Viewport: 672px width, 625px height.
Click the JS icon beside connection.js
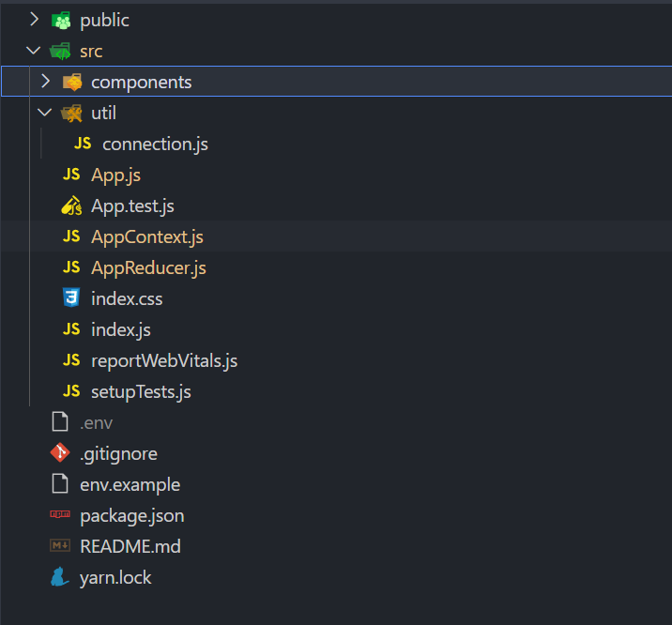coord(83,143)
